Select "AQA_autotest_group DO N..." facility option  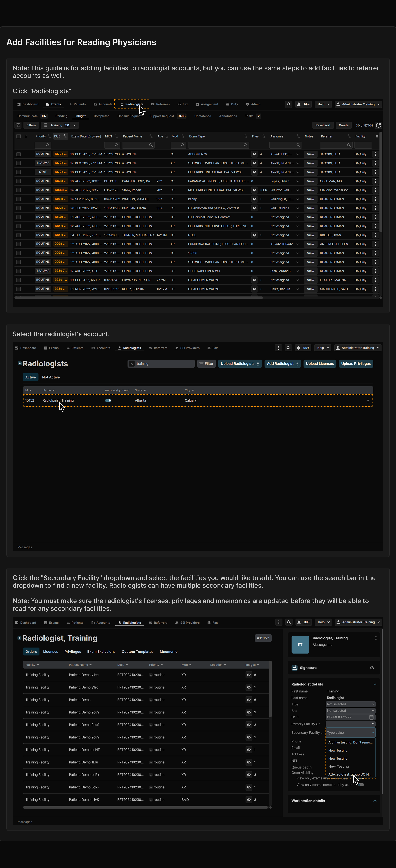[x=350, y=774]
